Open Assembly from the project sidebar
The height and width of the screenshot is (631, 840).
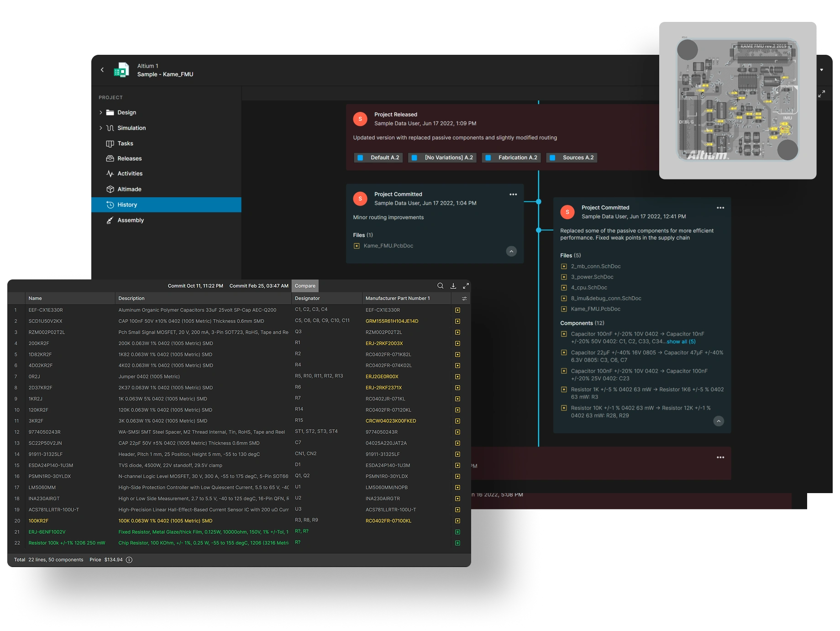[x=131, y=220]
